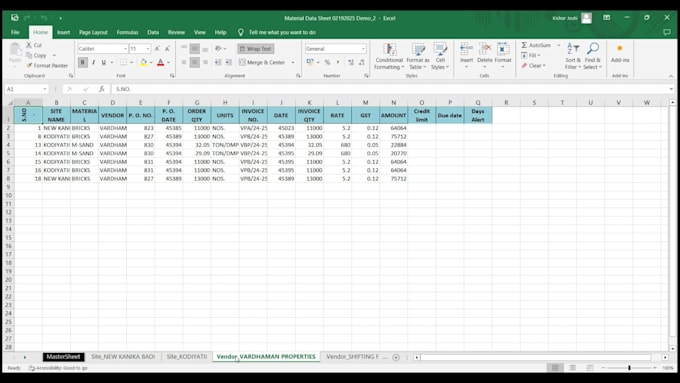Screen dimensions: 680x383
Task: Open Cell Styles gallery
Action: (440, 56)
